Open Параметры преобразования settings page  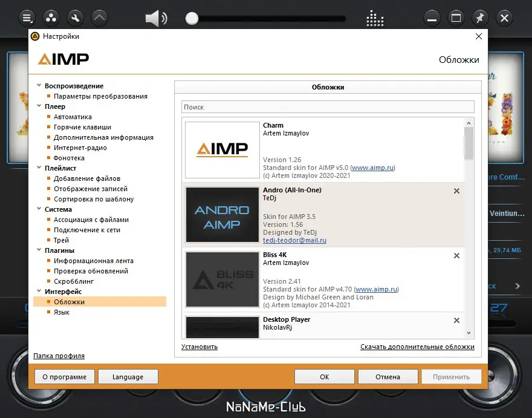click(x=100, y=96)
